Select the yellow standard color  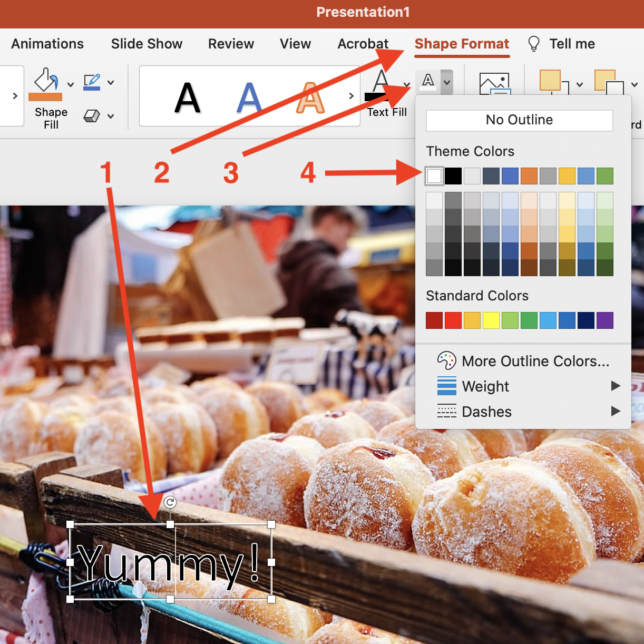491,320
